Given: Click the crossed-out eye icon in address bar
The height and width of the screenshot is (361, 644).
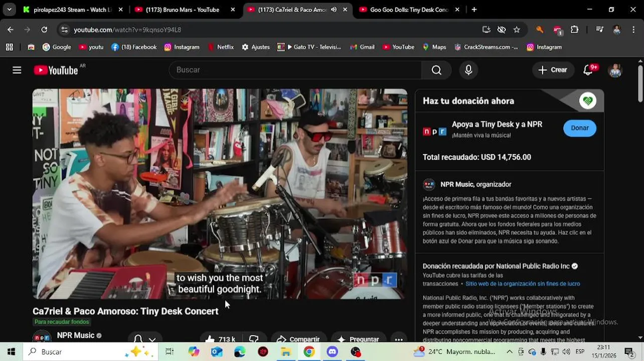Looking at the screenshot, I should [x=502, y=30].
